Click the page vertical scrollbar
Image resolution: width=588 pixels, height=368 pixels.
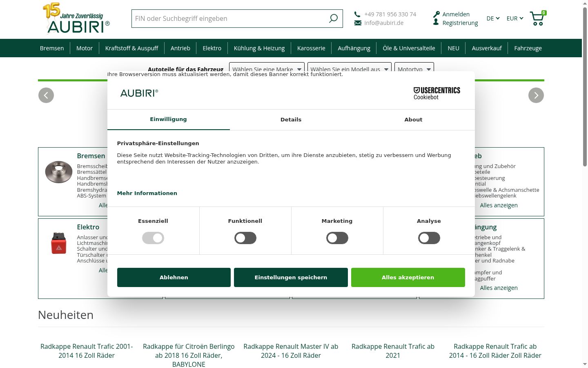point(585,86)
